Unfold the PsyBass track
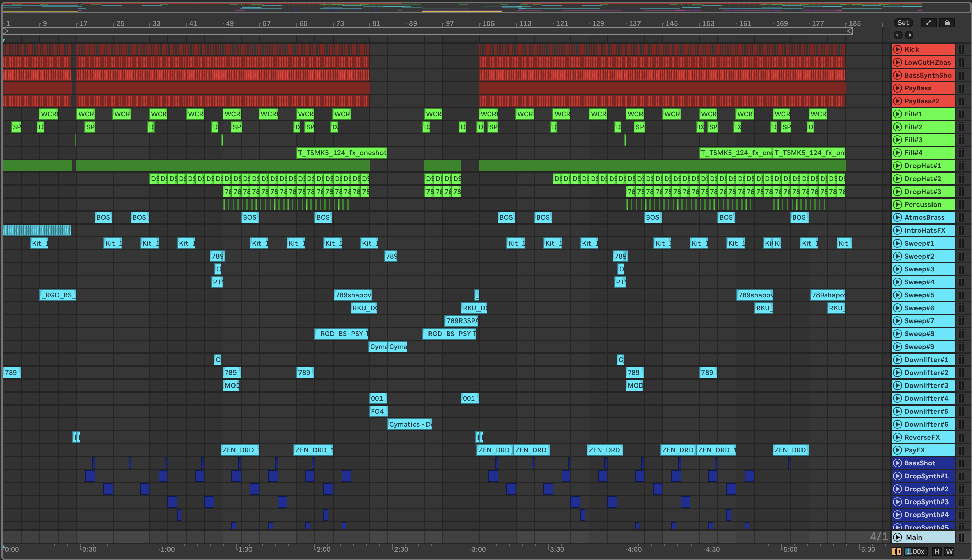The image size is (972, 560). 897,88
